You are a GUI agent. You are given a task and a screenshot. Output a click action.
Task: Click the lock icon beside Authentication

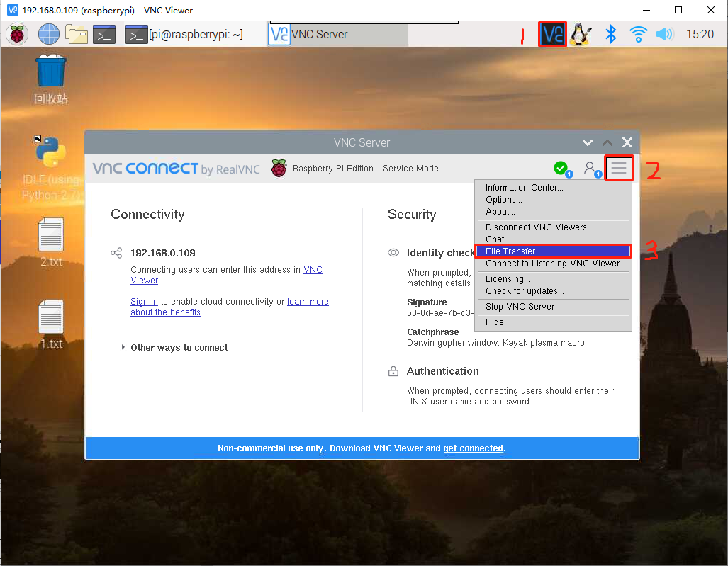(x=393, y=371)
